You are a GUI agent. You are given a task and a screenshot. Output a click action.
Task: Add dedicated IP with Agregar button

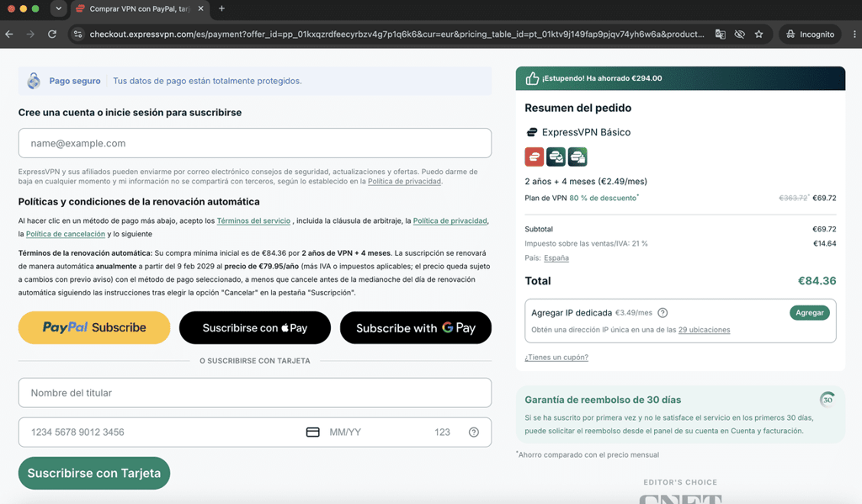pos(809,313)
